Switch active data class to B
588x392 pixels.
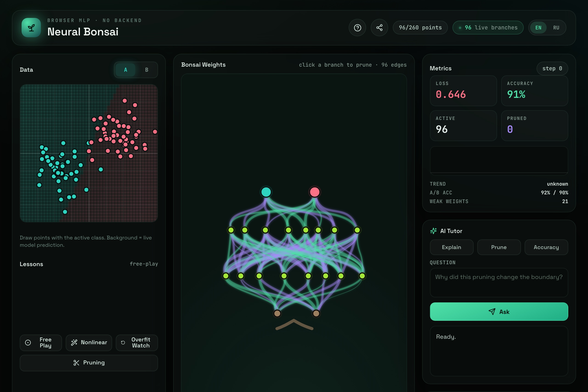(147, 70)
